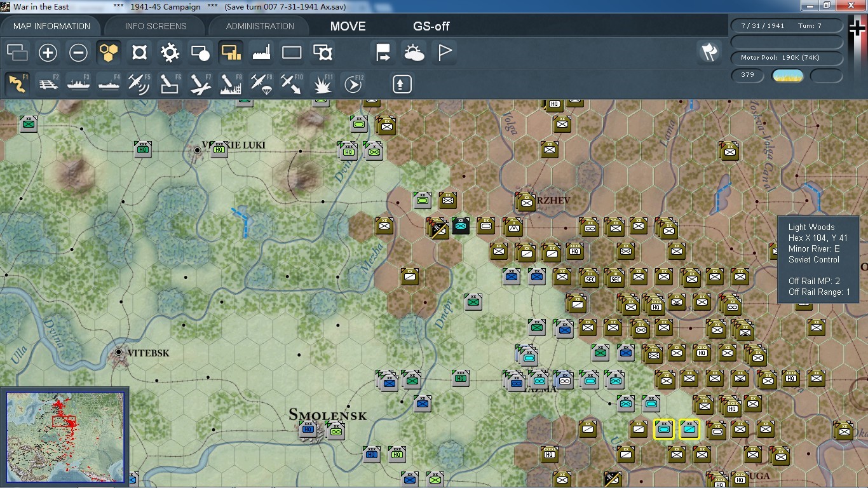Click the four-pointed fort outline icon

139,53
